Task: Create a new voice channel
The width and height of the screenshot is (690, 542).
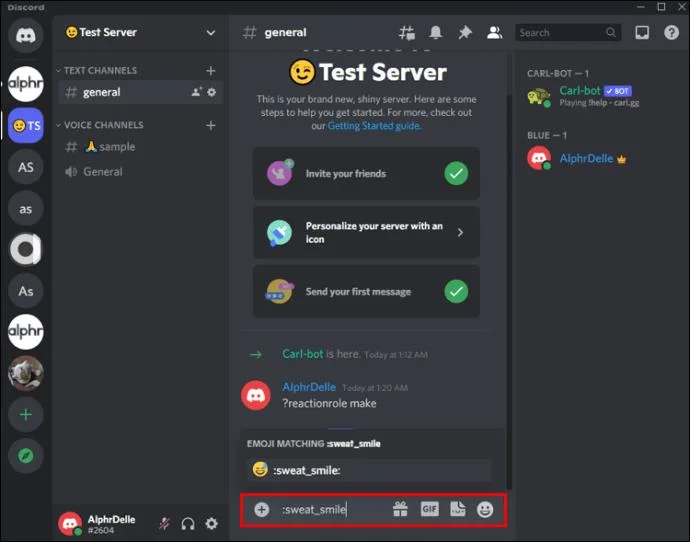Action: coord(211,125)
